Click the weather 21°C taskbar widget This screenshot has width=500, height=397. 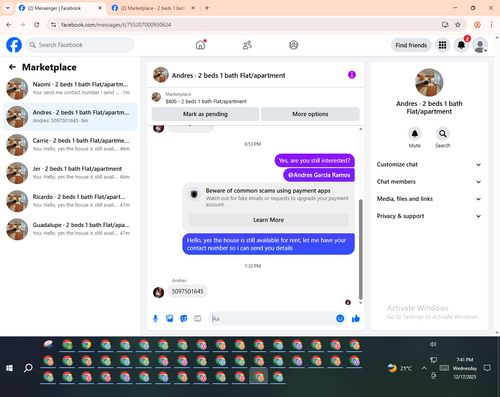[400, 368]
